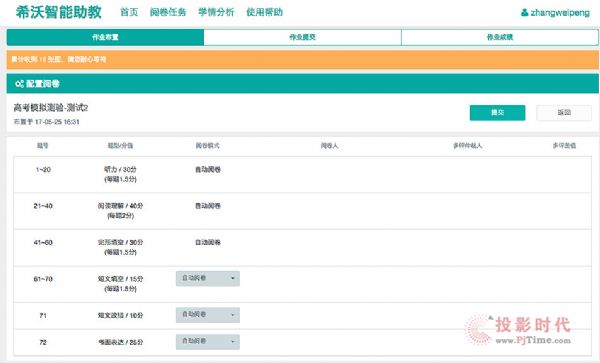Switch to the 作业成绩 tab
The image size is (600, 363).
(x=500, y=37)
